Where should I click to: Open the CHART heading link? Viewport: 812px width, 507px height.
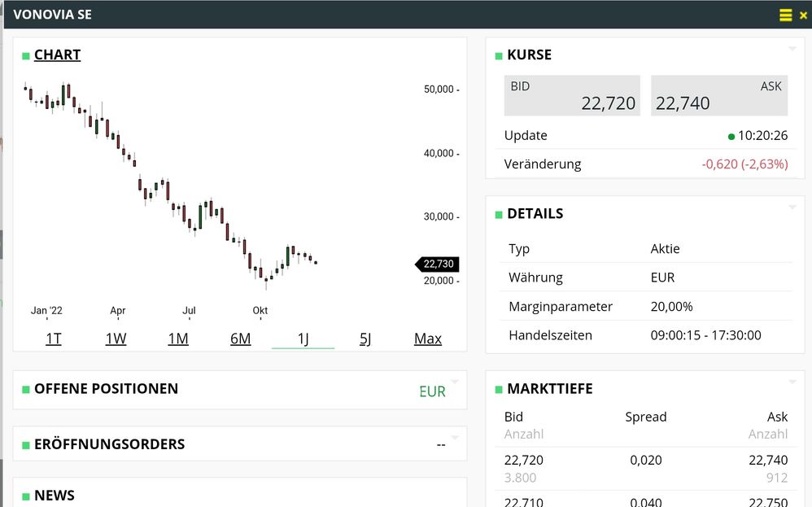click(57, 55)
